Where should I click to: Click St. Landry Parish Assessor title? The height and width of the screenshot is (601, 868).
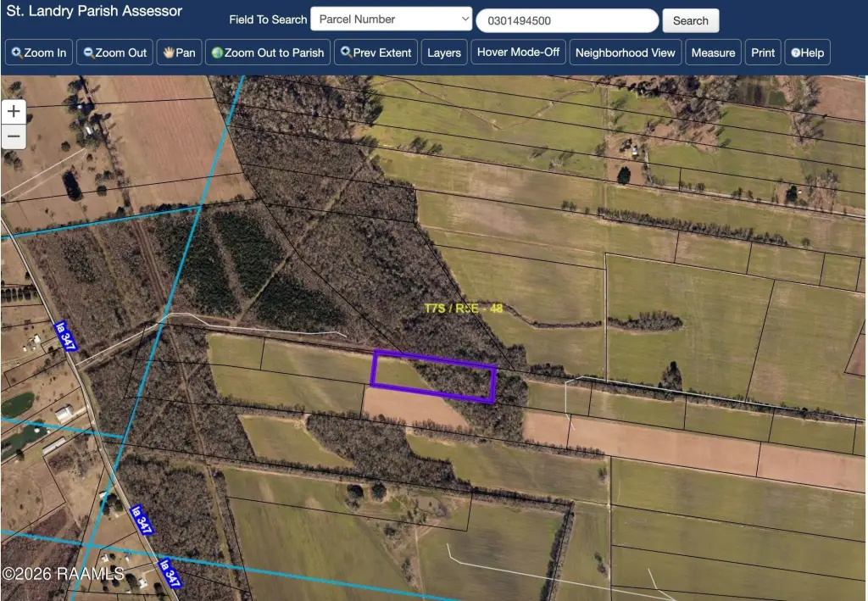(x=94, y=12)
